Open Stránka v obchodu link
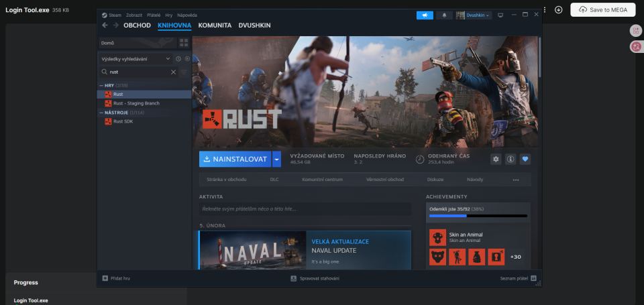 click(x=227, y=180)
